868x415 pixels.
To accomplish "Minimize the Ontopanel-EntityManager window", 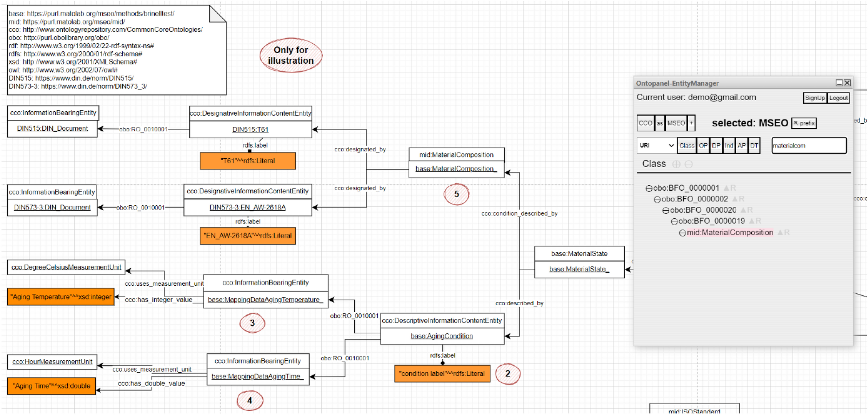I will 839,83.
